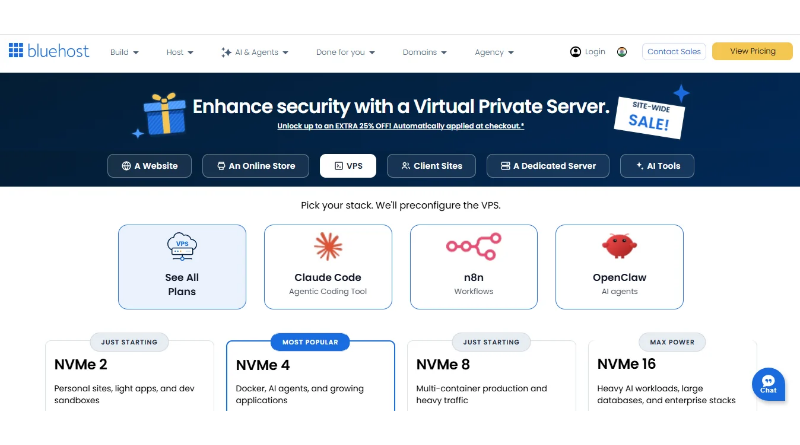Select the Client Sites tab

pyautogui.click(x=431, y=166)
